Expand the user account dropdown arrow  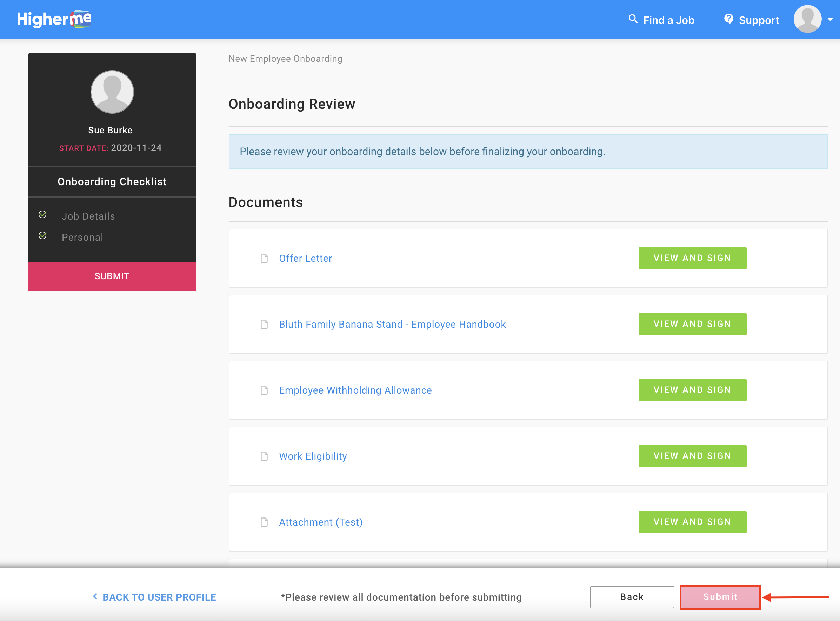[830, 19]
